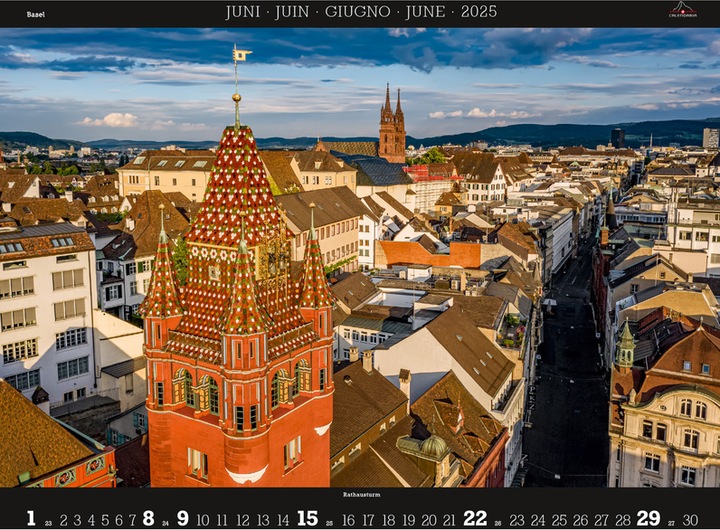The image size is (720, 530).
Task: Click the twin-spired Münster cathedral in the photo
Action: (x=392, y=124)
